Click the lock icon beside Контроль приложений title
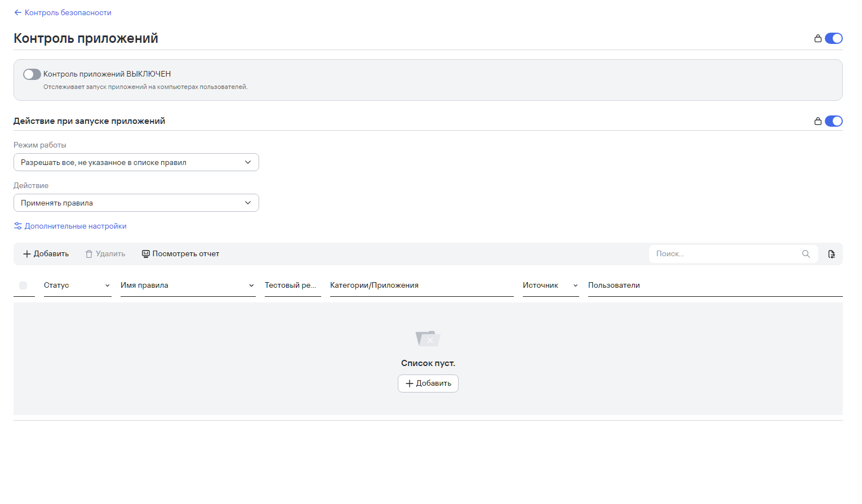 pos(817,38)
